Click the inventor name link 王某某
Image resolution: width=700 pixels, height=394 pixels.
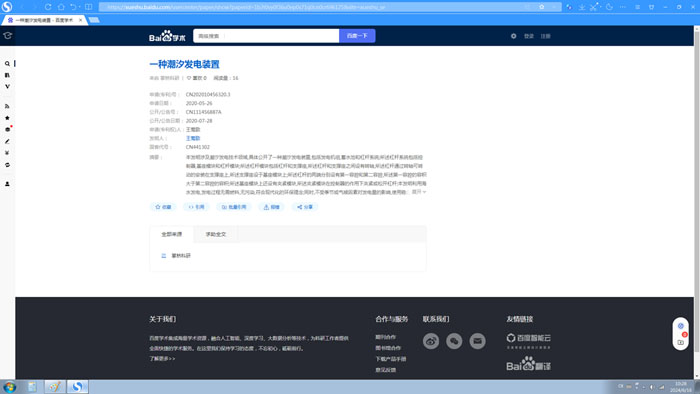(193, 138)
